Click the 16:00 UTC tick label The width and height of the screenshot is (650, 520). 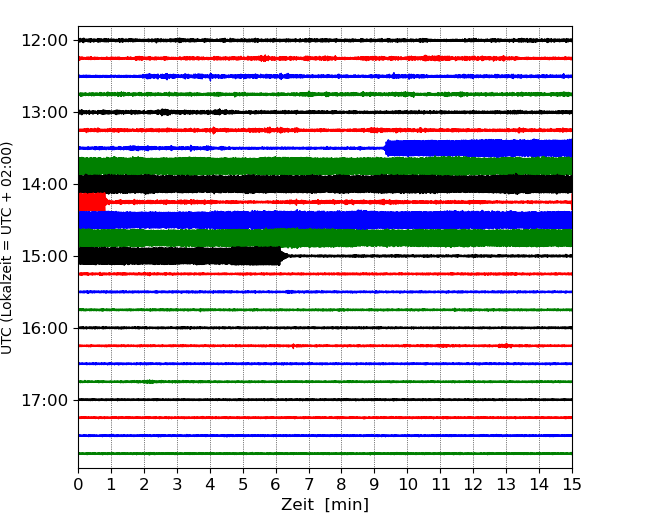tap(44, 328)
